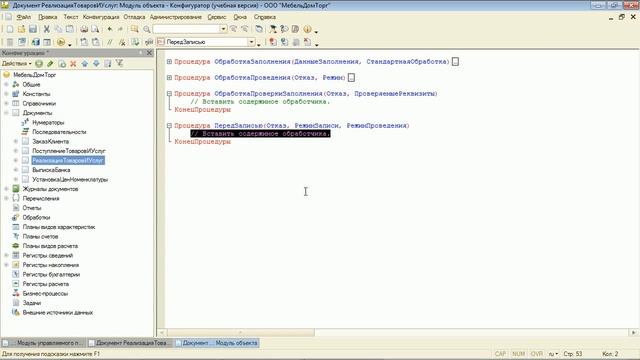Click the New document toolbar icon
The image size is (640, 360).
tap(10, 29)
